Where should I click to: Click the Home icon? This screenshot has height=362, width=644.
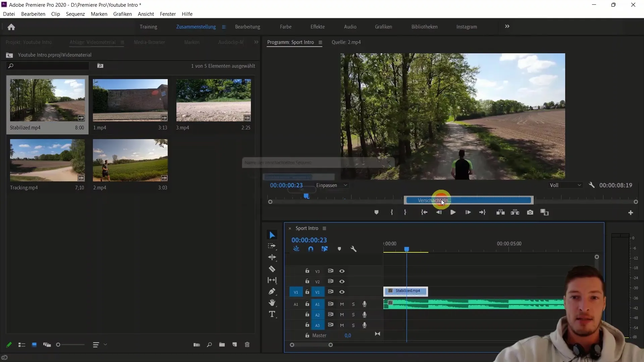point(11,27)
